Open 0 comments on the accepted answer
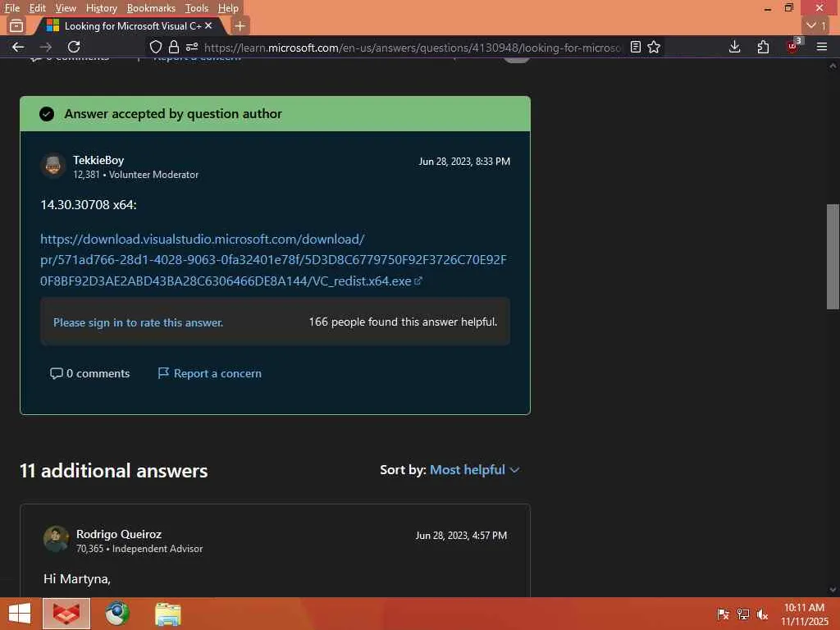This screenshot has height=630, width=840. click(90, 373)
